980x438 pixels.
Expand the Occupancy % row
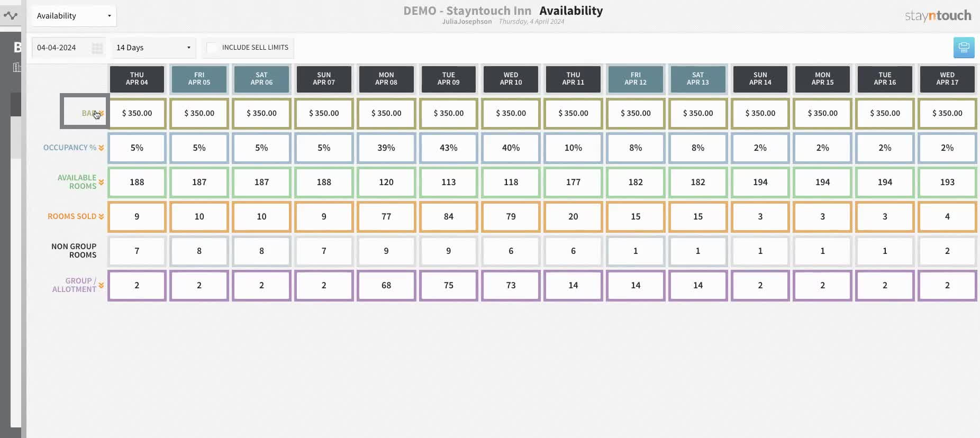click(x=101, y=148)
